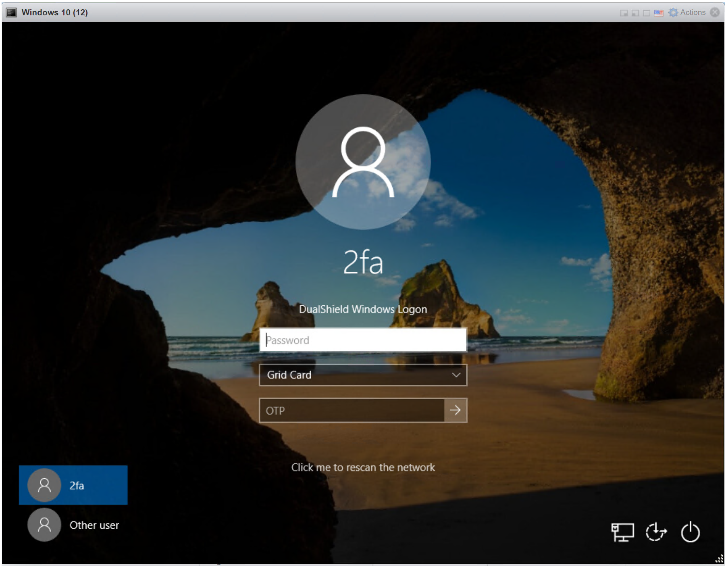Submit login with the arrow button
The width and height of the screenshot is (728, 567).
[x=455, y=410]
